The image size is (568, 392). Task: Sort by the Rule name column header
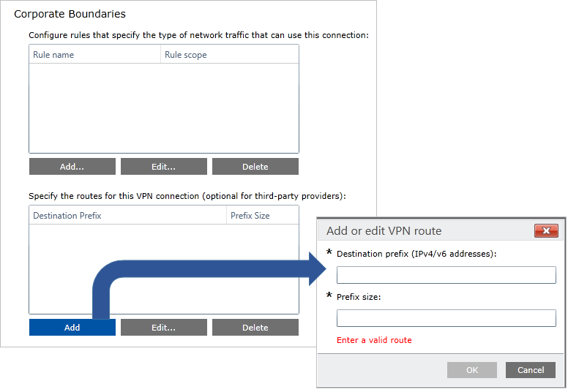point(94,55)
